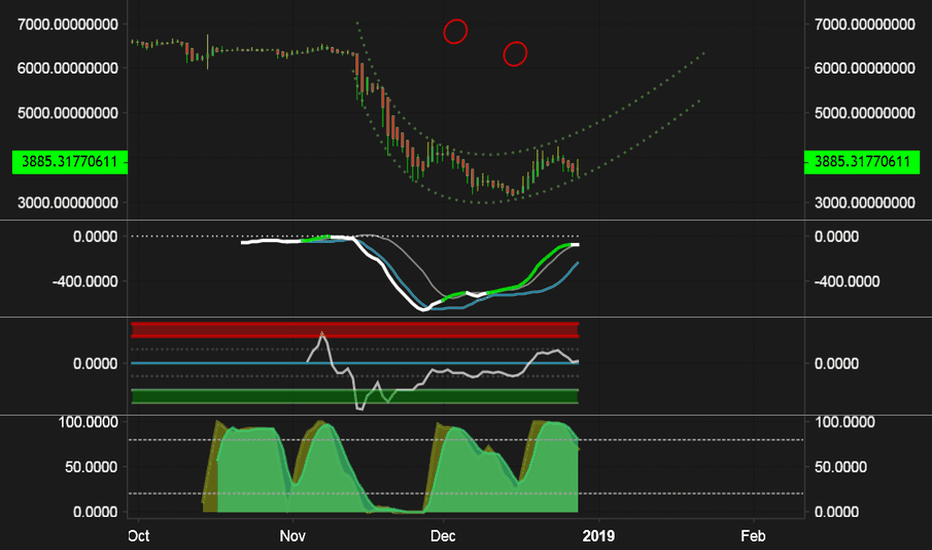Click the right -400.0000 indicator axis label
The image size is (932, 550).
coord(847,281)
